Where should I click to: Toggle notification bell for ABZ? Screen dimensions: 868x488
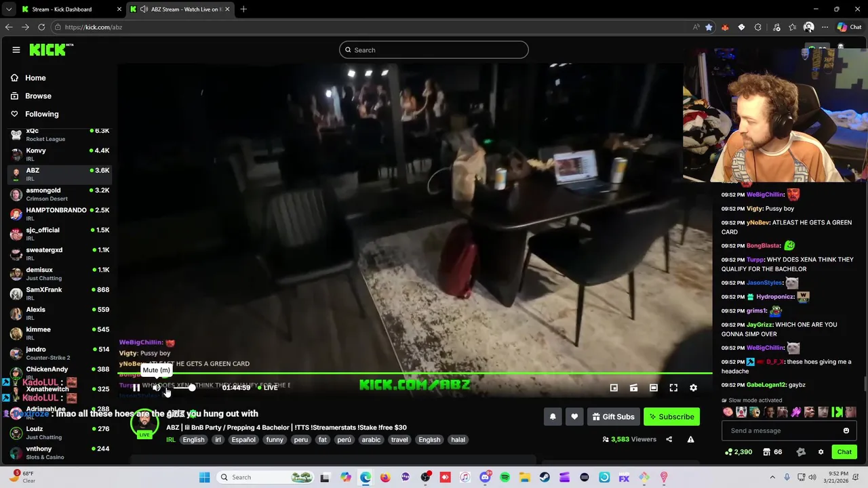[553, 417]
